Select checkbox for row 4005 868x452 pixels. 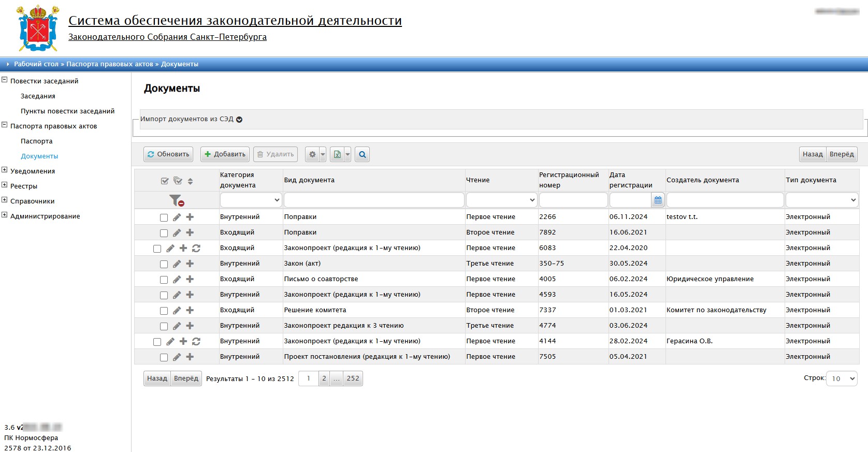[164, 280]
